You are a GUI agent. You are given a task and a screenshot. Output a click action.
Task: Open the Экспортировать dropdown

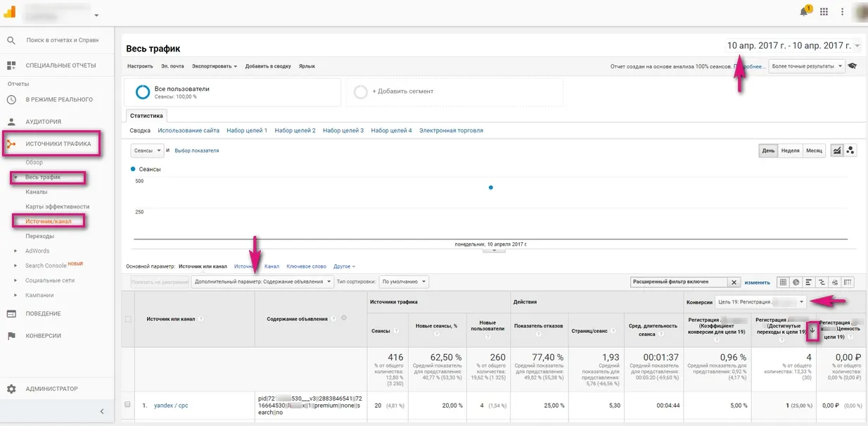215,66
